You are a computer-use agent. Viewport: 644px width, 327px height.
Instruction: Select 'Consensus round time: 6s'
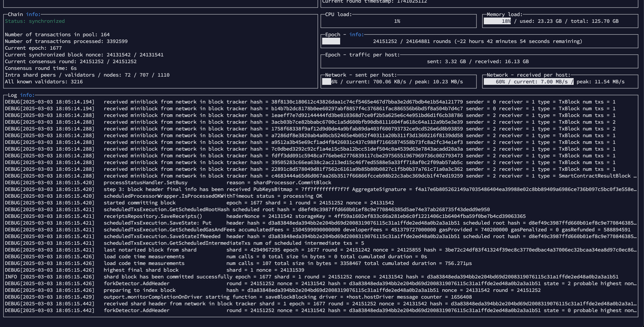tap(42, 68)
